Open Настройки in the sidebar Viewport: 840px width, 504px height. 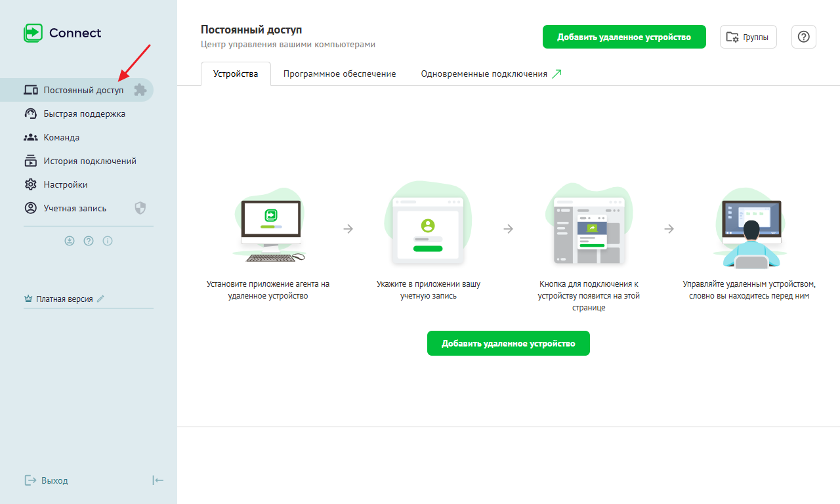65,184
